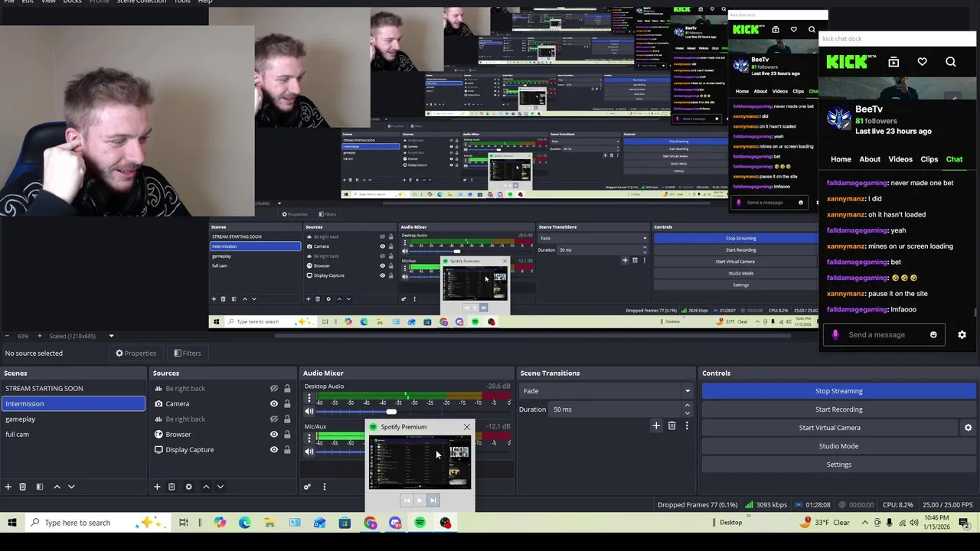980x551 pixels.
Task: Zoom out preview with minus button
Action: (x=7, y=336)
